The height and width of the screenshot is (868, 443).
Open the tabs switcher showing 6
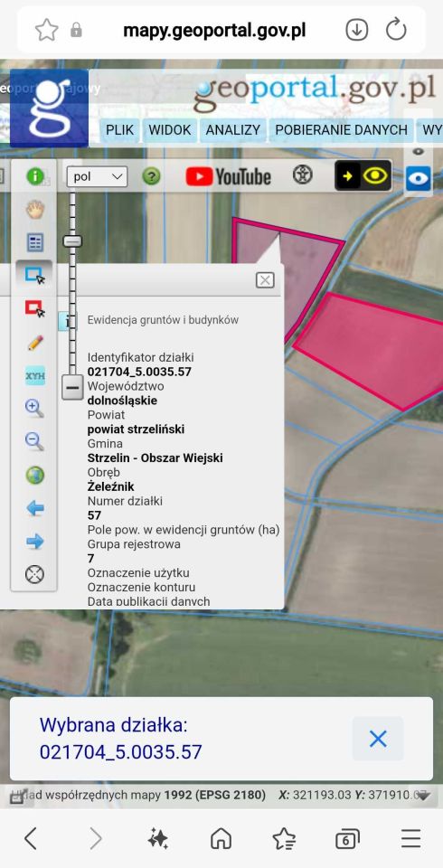[347, 840]
